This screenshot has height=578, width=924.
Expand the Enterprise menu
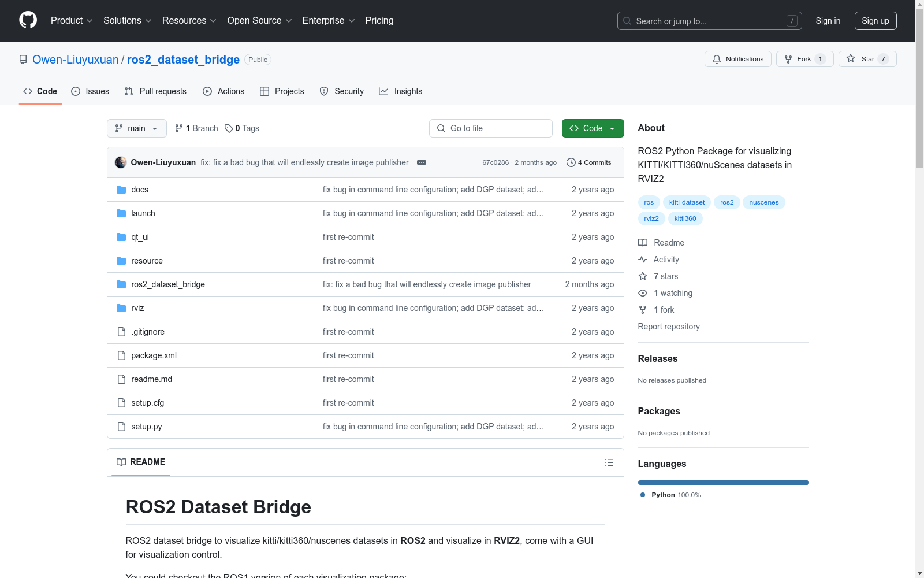(329, 21)
